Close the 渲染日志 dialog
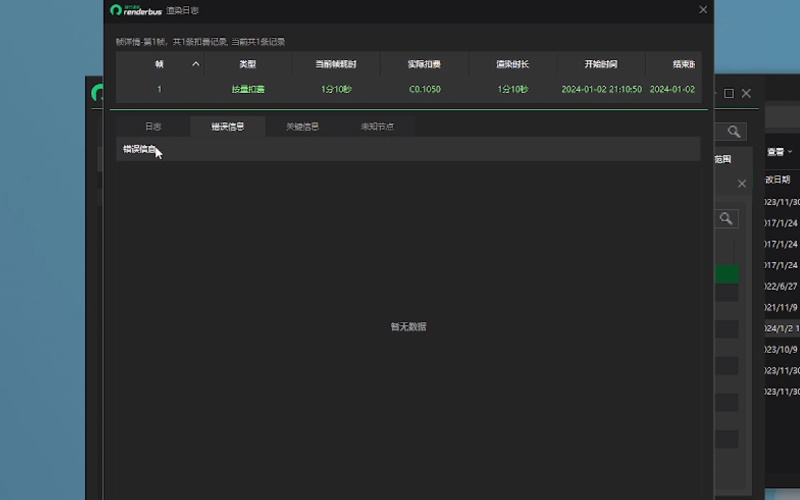 [703, 10]
